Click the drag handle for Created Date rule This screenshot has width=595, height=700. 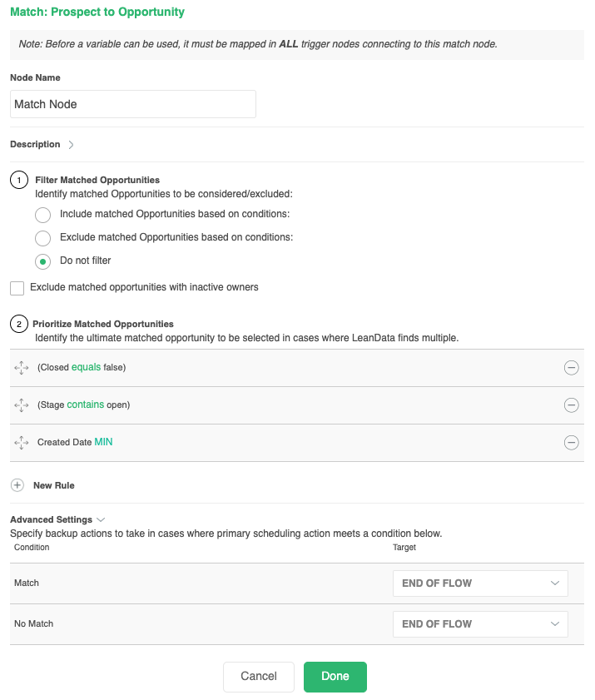22,443
